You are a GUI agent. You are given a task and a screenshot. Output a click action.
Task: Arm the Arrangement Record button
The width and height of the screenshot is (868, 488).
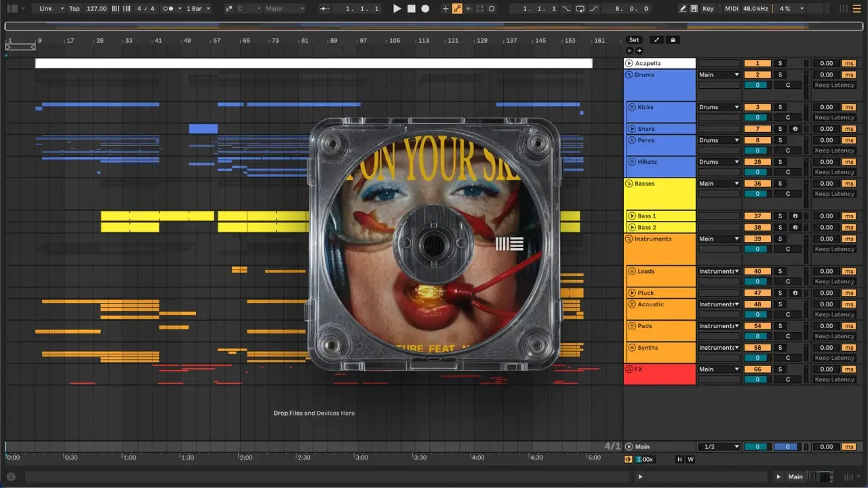click(x=425, y=9)
